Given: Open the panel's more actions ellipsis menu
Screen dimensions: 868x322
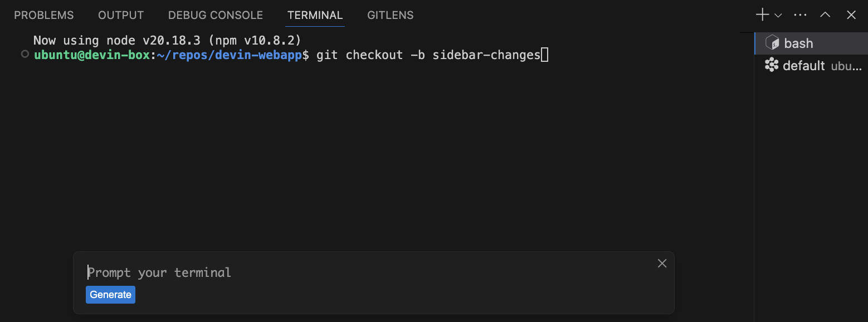Looking at the screenshot, I should [800, 15].
